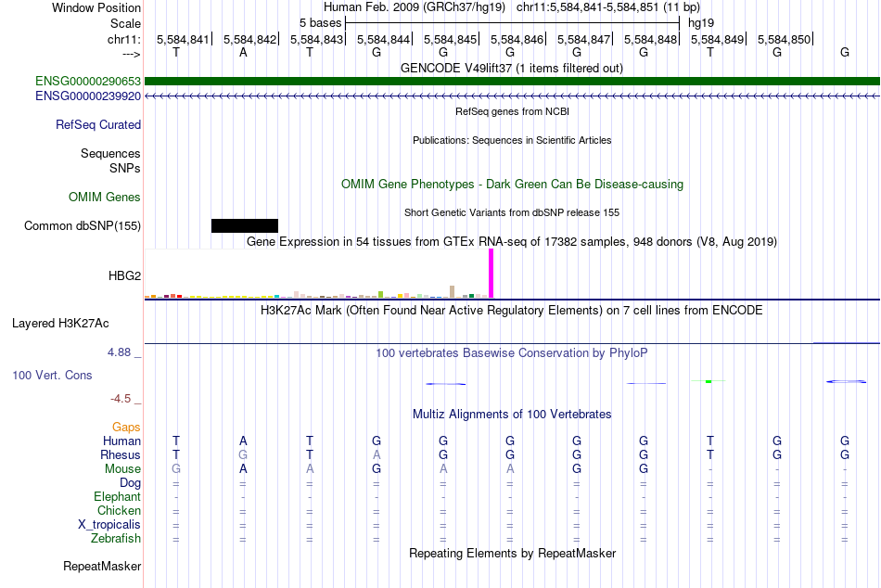Screen dimensions: 881x588
Task: Open the RefSeq Curated track label
Action: (97, 125)
